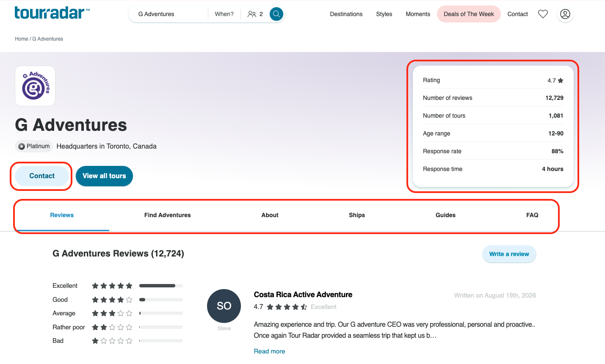Switch to the Reviews tab

click(62, 215)
